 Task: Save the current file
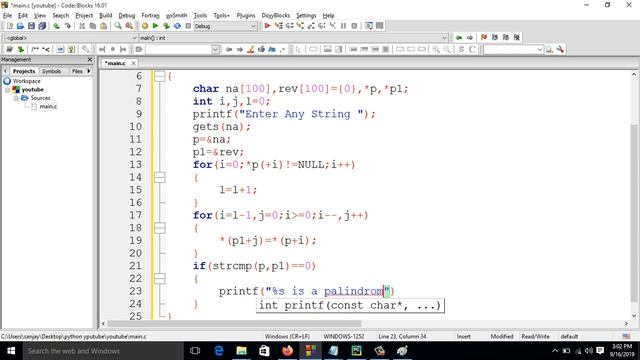click(31, 26)
